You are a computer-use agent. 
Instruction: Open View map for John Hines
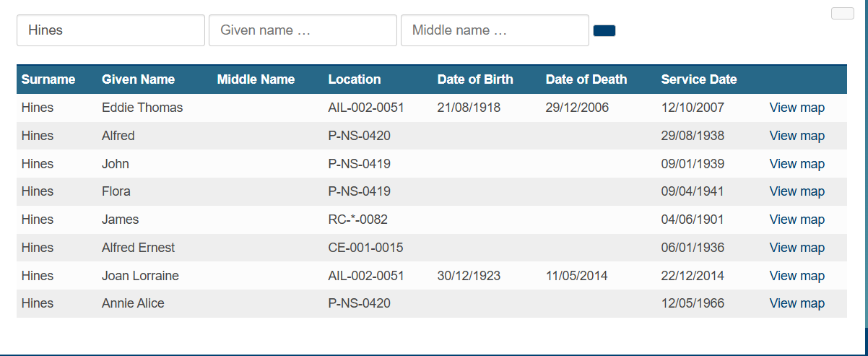click(x=797, y=164)
